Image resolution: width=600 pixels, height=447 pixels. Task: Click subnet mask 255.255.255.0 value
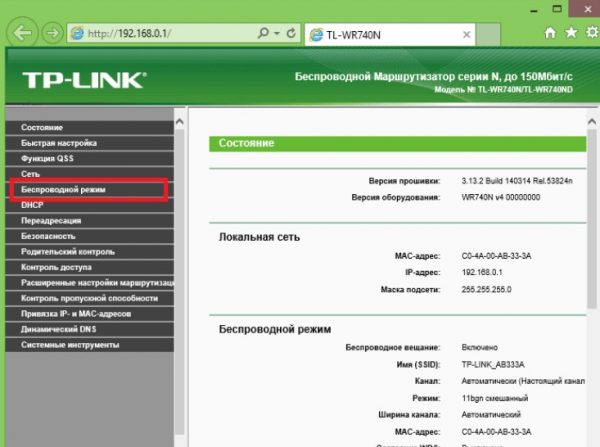click(x=486, y=289)
